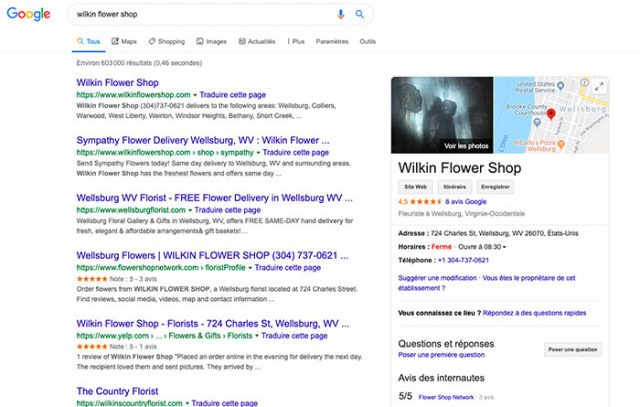Click the Google logo
This screenshot has height=407, width=640.
pos(28,14)
